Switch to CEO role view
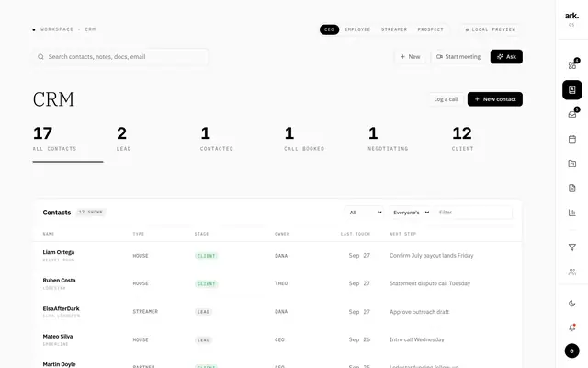 click(x=329, y=29)
